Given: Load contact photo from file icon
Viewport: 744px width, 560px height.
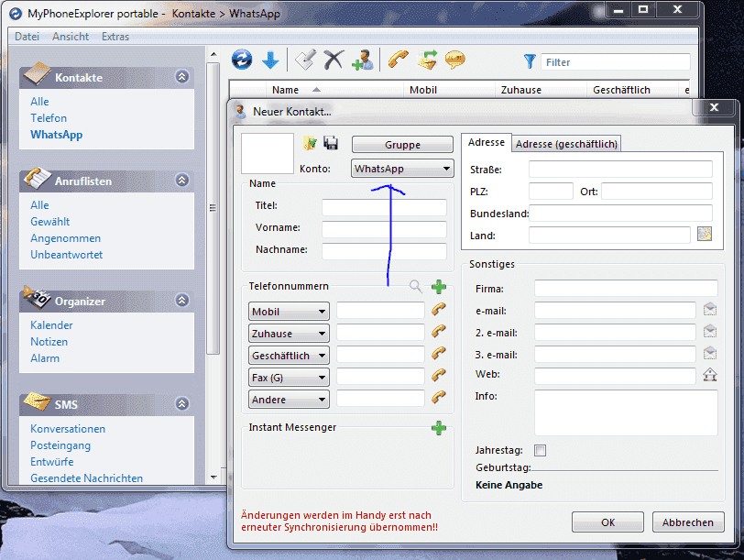Looking at the screenshot, I should pyautogui.click(x=310, y=142).
